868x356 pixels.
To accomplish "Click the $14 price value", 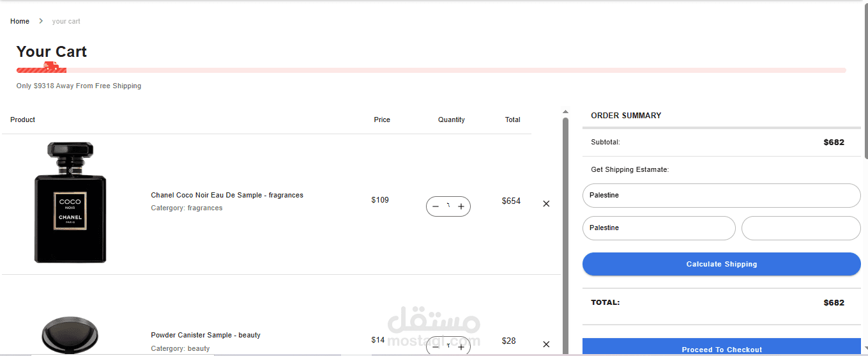I will [378, 340].
